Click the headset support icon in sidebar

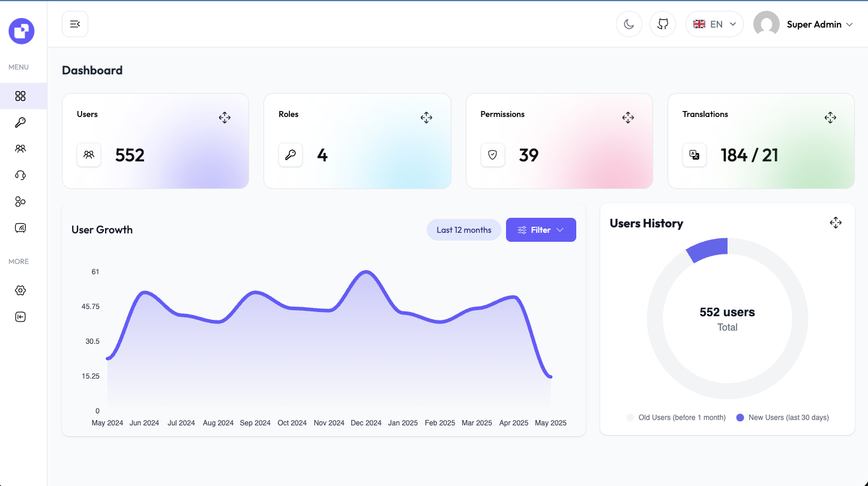tap(20, 175)
